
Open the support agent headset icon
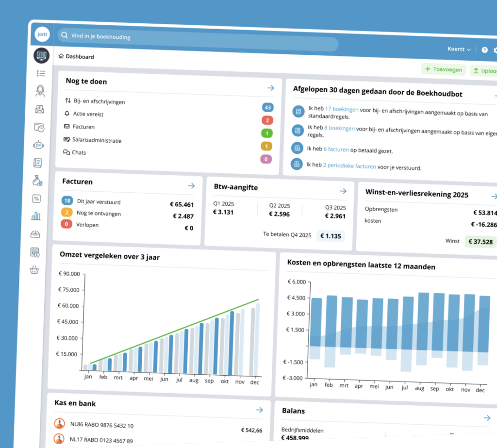tap(40, 90)
